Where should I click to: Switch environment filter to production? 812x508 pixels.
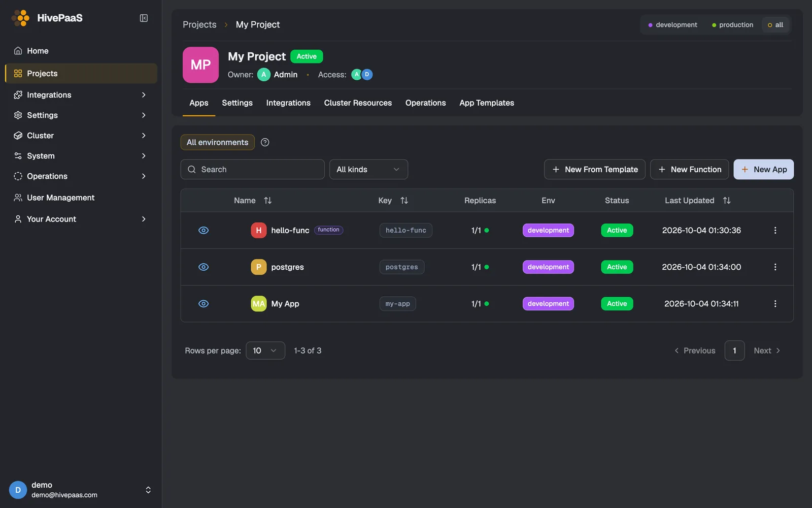tap(732, 25)
